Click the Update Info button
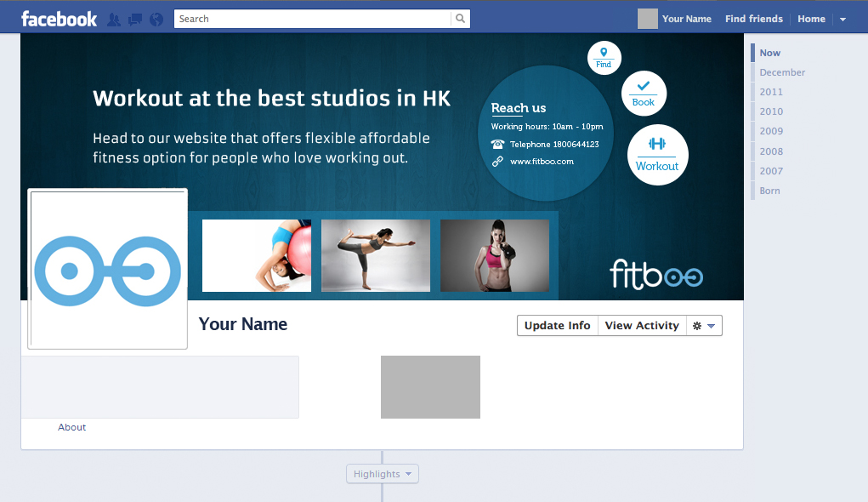Screen dimensions: 868x502 (558, 326)
